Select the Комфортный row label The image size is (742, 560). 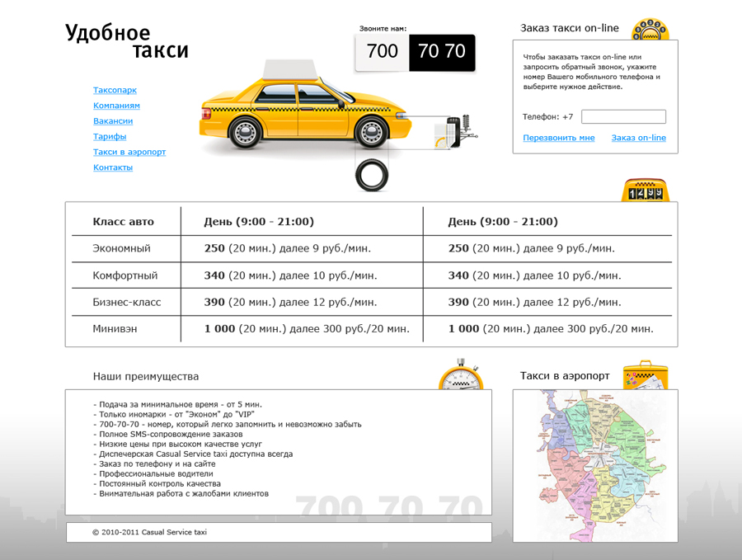(125, 275)
